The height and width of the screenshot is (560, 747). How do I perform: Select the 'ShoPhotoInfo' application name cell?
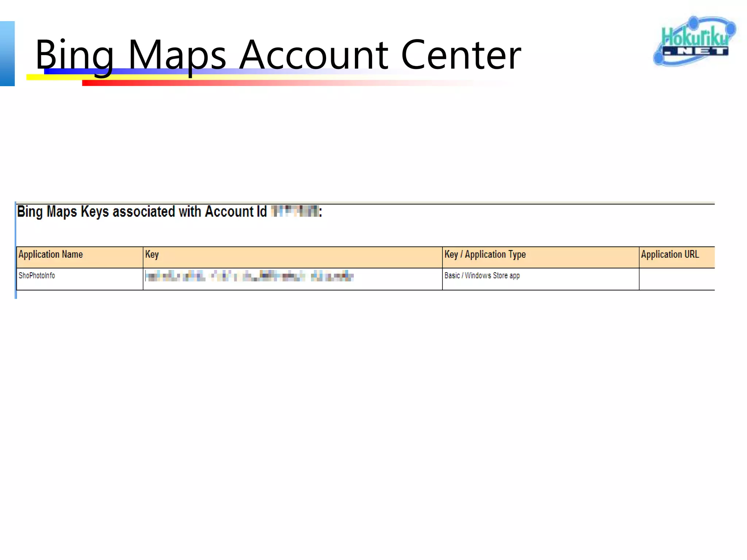80,279
